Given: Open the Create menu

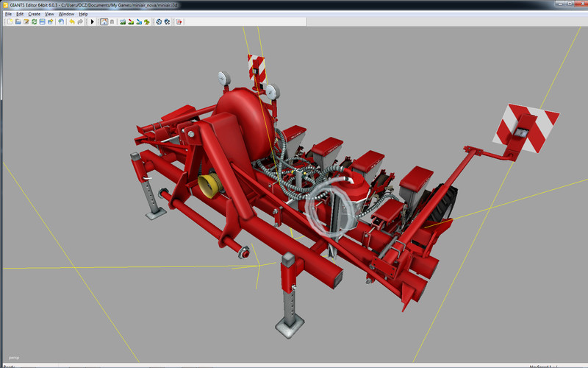Looking at the screenshot, I should 35,14.
